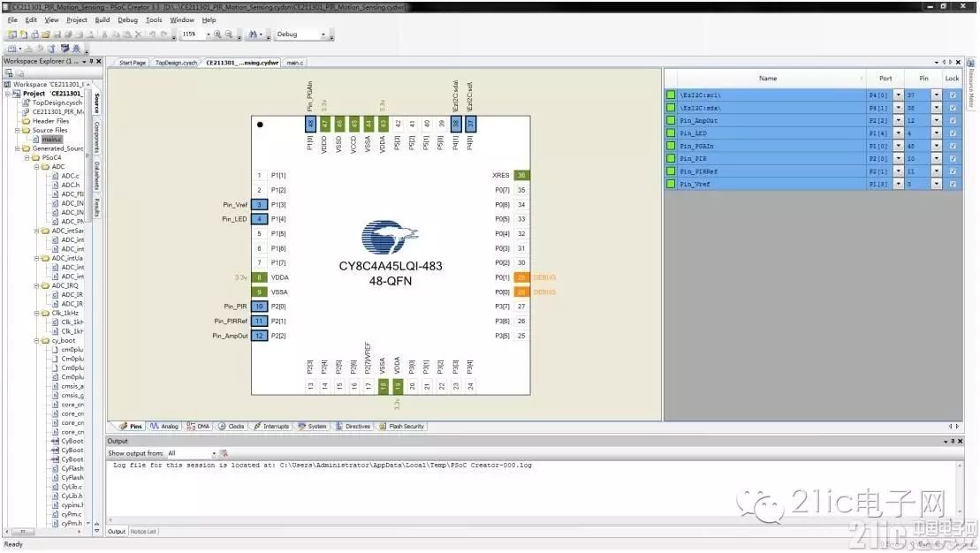Toggle Lock checkbox for Pin_PIR row
The image size is (980, 553).
click(953, 159)
